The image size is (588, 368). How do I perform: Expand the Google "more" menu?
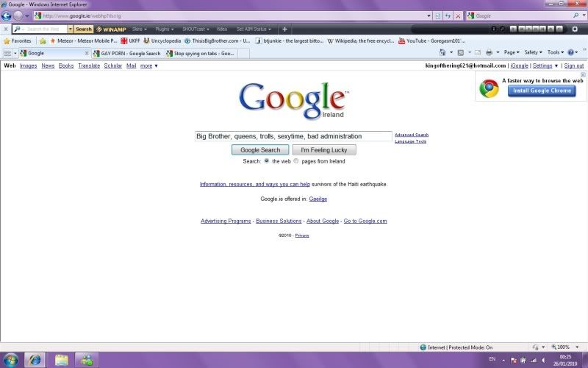pos(149,66)
